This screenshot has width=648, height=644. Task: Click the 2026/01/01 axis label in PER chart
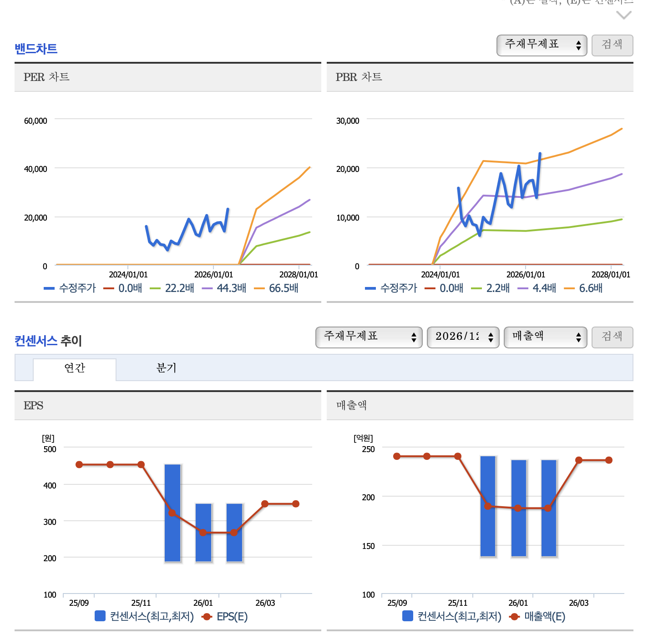(213, 275)
